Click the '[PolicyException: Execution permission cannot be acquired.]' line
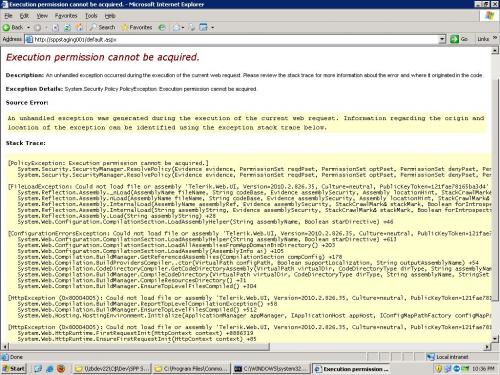 (x=108, y=163)
